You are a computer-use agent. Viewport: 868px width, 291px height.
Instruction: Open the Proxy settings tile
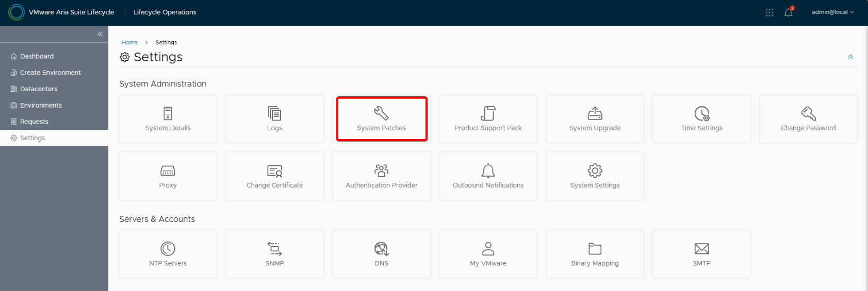point(168,176)
